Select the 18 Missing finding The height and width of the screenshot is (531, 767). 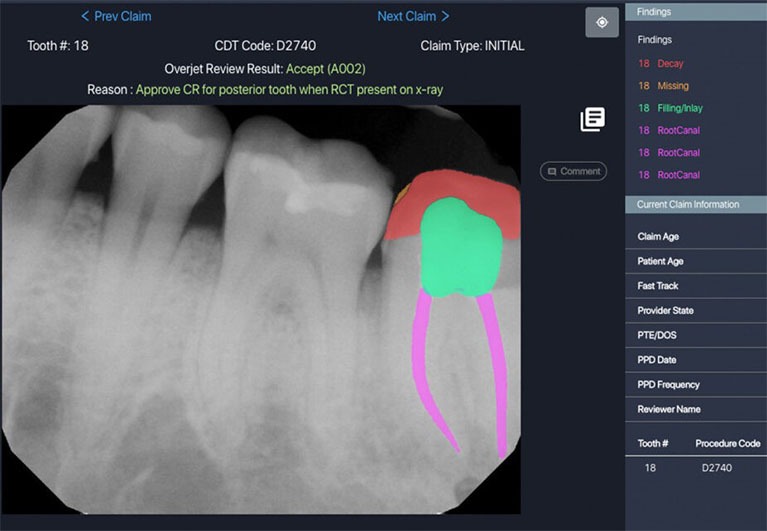coord(663,86)
